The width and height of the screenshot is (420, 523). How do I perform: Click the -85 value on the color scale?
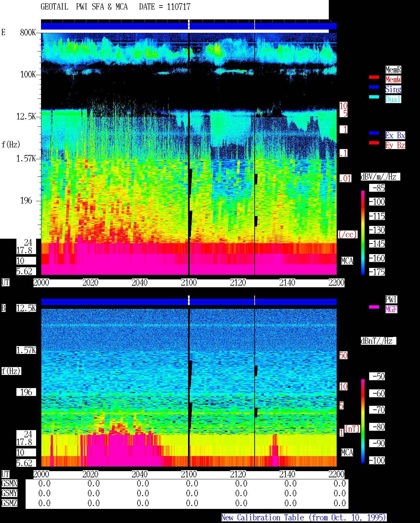377,188
